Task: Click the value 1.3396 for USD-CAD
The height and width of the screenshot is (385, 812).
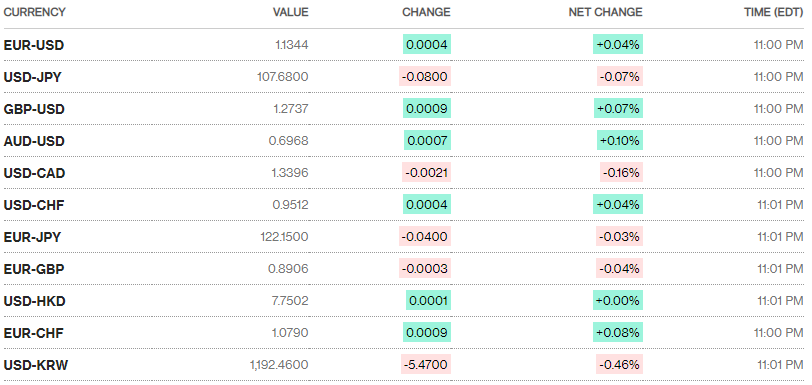Action: point(291,173)
